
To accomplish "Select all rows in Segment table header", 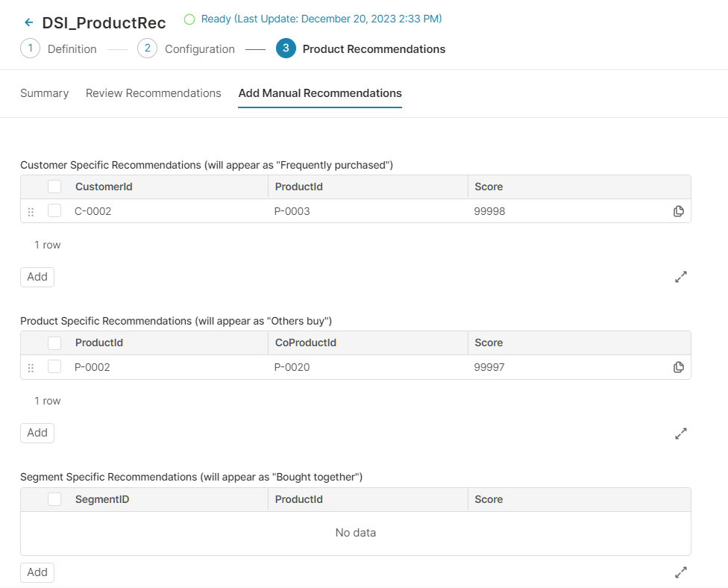I will (x=54, y=499).
